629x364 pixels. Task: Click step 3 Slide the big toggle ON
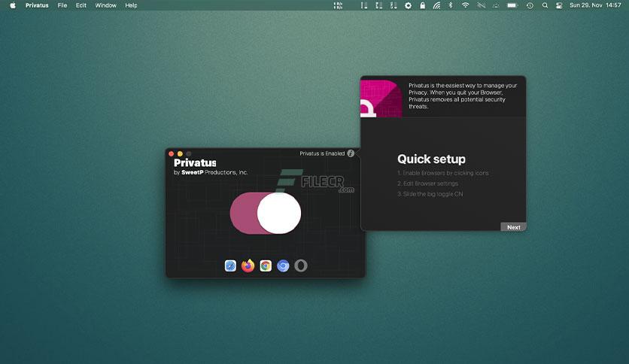coord(430,194)
